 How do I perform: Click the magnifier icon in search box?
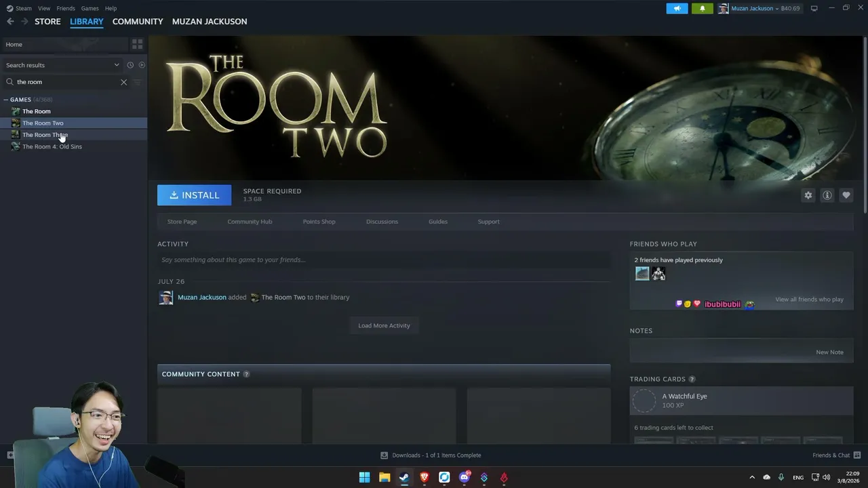click(x=9, y=82)
